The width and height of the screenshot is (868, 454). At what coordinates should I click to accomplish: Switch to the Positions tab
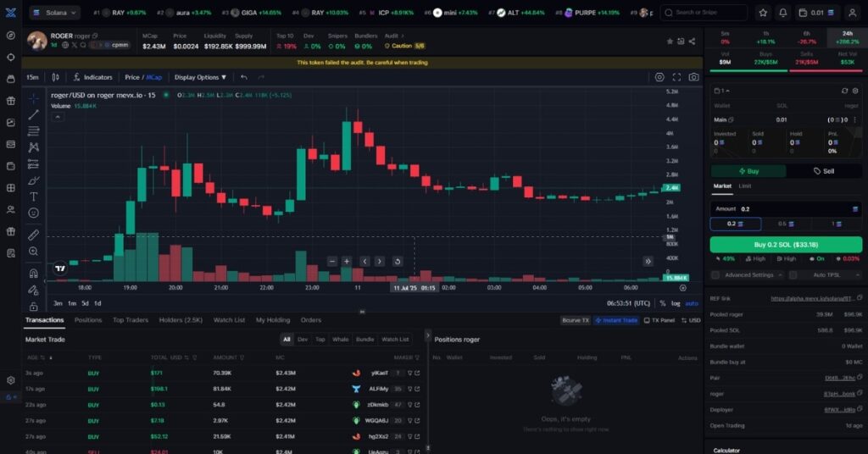[x=88, y=320]
